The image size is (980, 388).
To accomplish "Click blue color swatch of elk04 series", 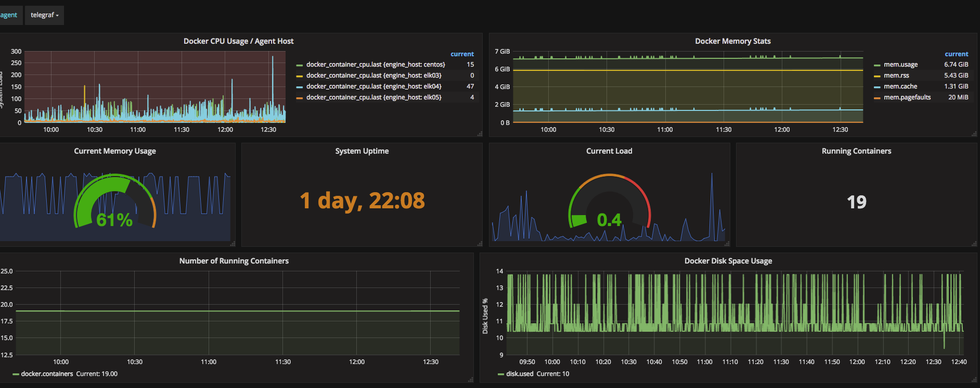I will [300, 87].
